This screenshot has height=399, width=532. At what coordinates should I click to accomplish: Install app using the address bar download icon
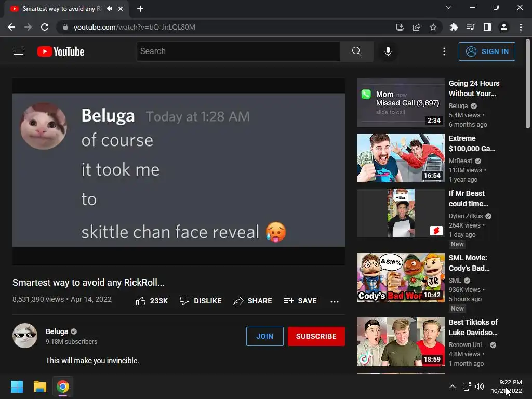point(400,27)
